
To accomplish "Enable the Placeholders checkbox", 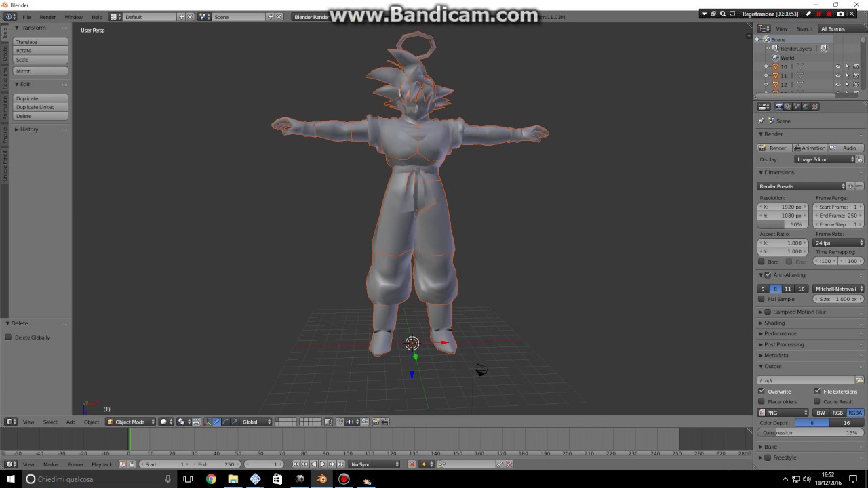I will 762,401.
